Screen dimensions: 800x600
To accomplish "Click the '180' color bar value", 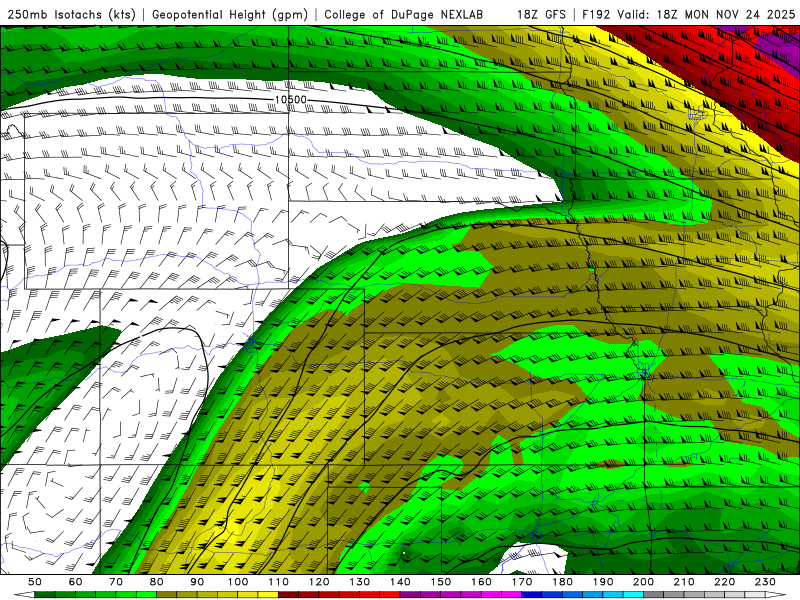I will pos(562,582).
